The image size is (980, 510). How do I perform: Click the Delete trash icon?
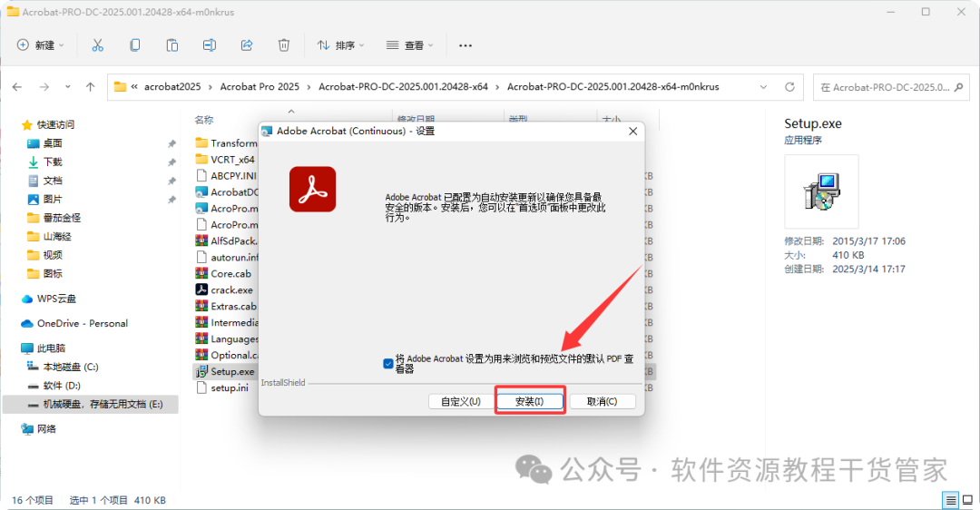click(x=284, y=45)
